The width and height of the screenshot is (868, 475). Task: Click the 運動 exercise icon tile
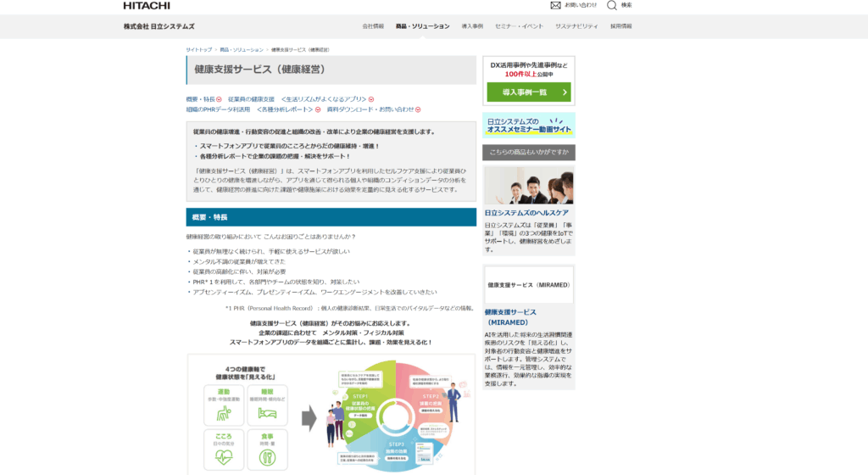pos(224,405)
